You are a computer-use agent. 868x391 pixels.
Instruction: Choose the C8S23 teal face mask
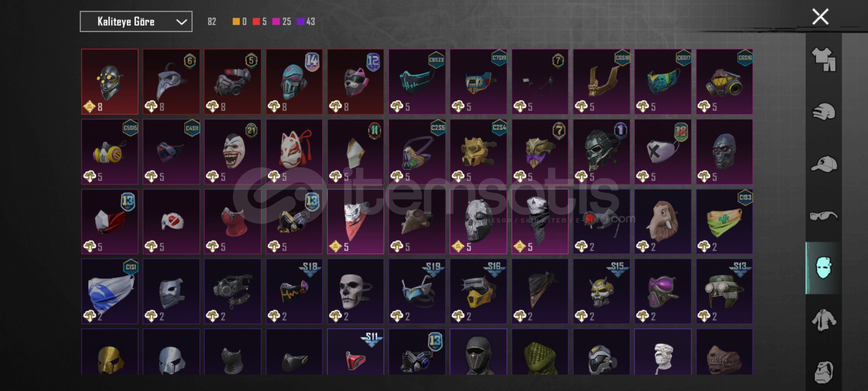click(417, 82)
